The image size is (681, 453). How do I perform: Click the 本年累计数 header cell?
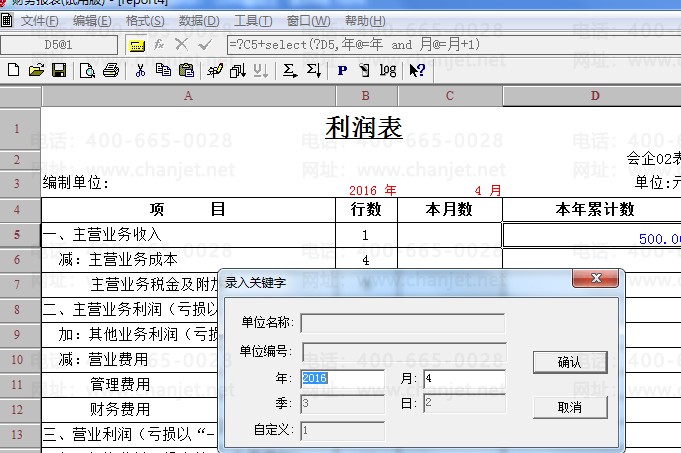[x=592, y=210]
